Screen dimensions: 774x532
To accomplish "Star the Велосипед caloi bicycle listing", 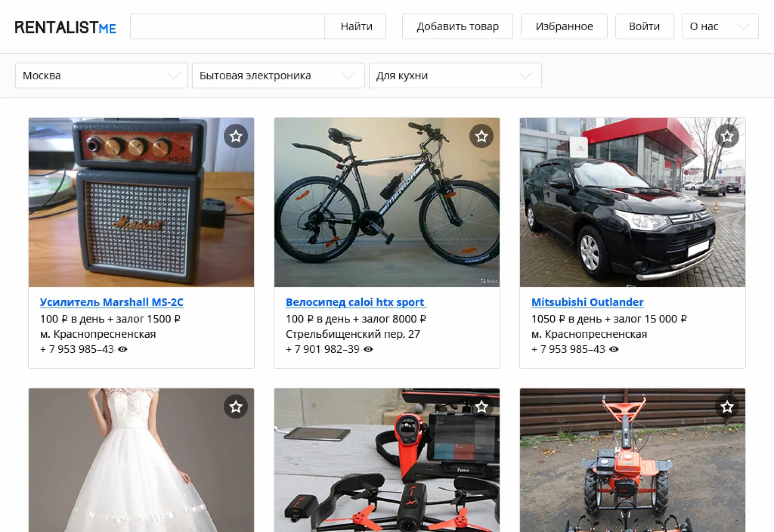I will pos(481,136).
